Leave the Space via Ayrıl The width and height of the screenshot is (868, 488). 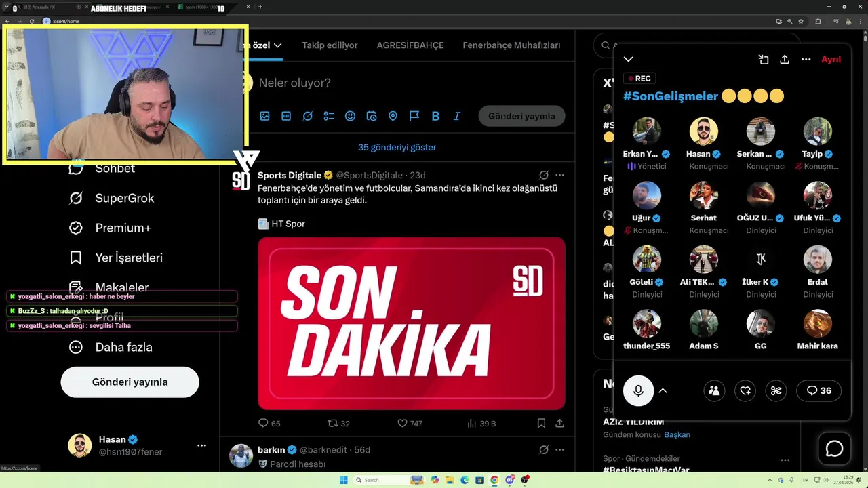pyautogui.click(x=831, y=60)
